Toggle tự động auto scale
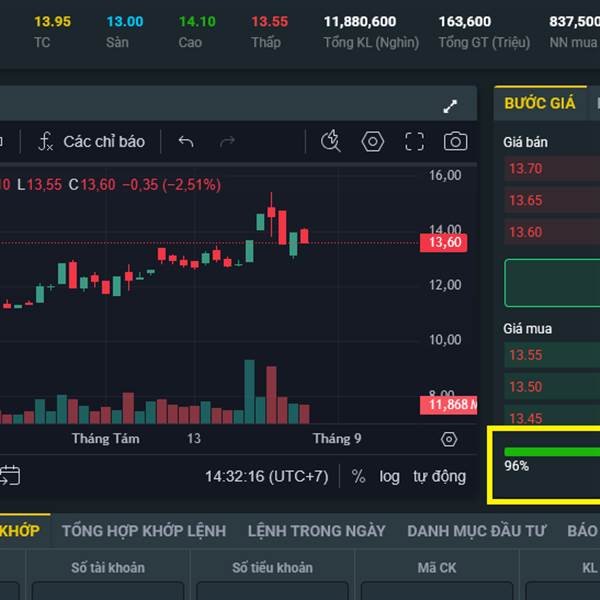Image resolution: width=600 pixels, height=600 pixels. pyautogui.click(x=439, y=477)
